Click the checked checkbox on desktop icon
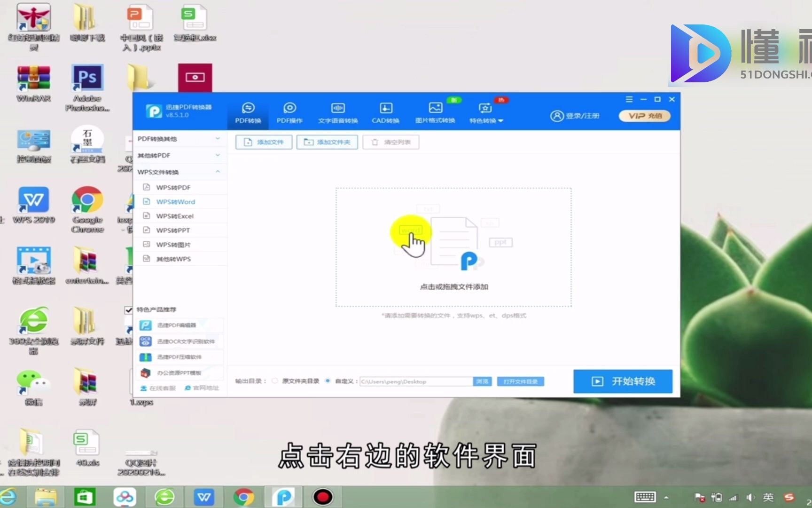Viewport: 812px width, 508px height. click(x=127, y=310)
